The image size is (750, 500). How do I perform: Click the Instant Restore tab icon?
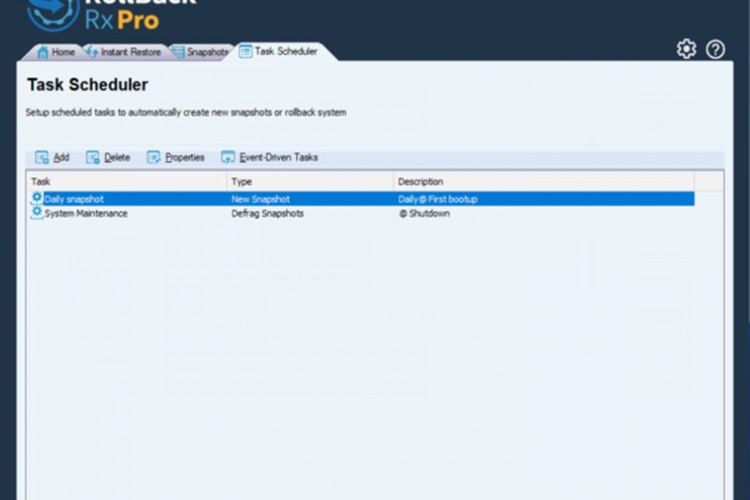[92, 52]
